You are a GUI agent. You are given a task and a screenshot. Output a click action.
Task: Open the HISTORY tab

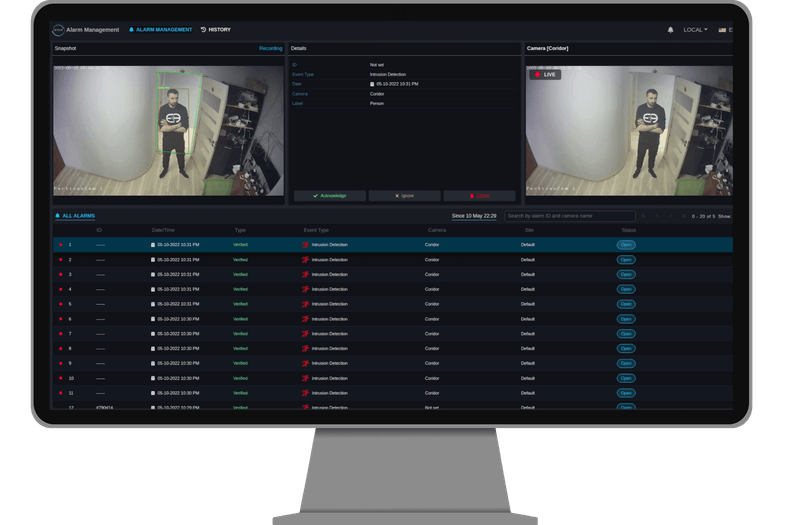(x=215, y=30)
